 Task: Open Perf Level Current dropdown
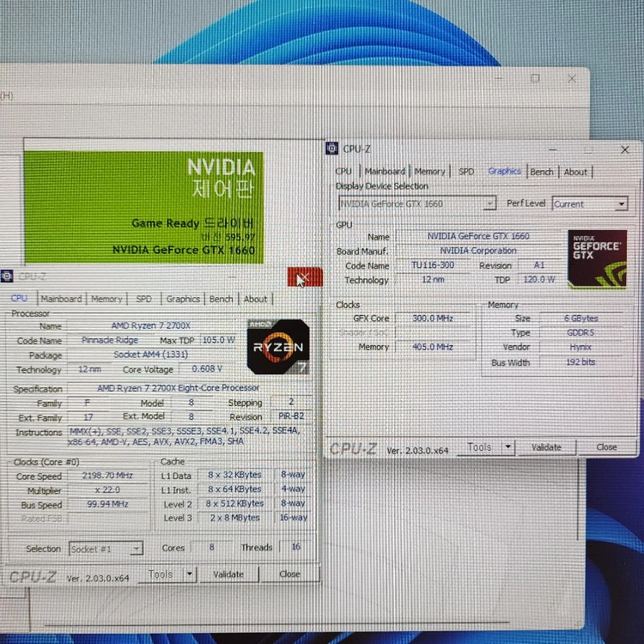pos(590,204)
